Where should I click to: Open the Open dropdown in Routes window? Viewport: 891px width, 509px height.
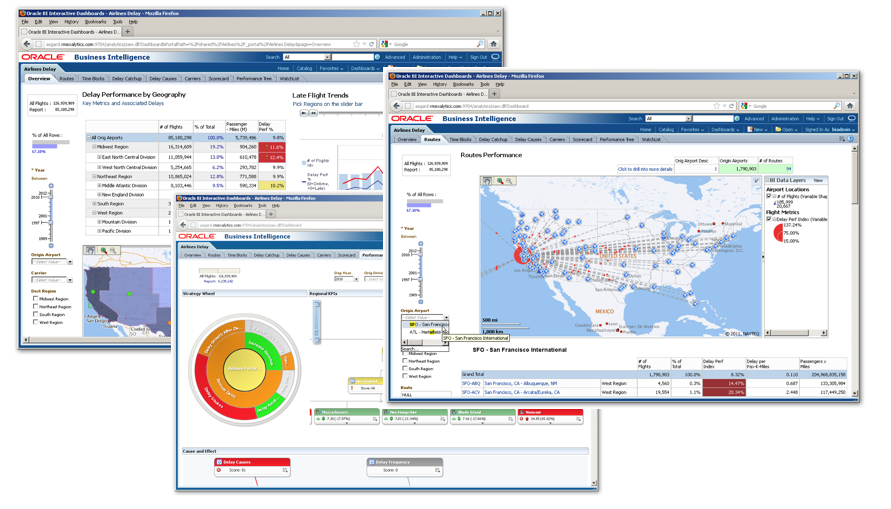(786, 130)
